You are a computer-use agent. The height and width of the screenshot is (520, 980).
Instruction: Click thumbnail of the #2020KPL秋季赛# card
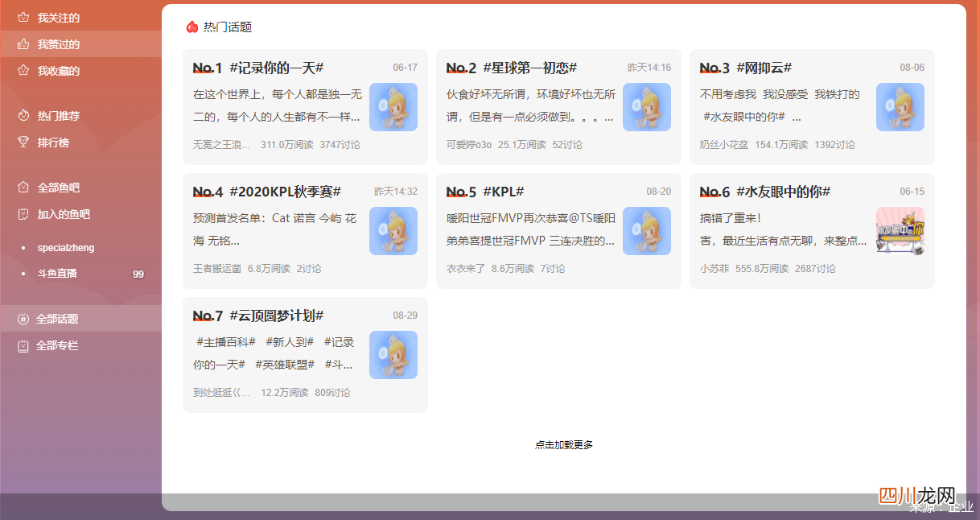pos(393,231)
